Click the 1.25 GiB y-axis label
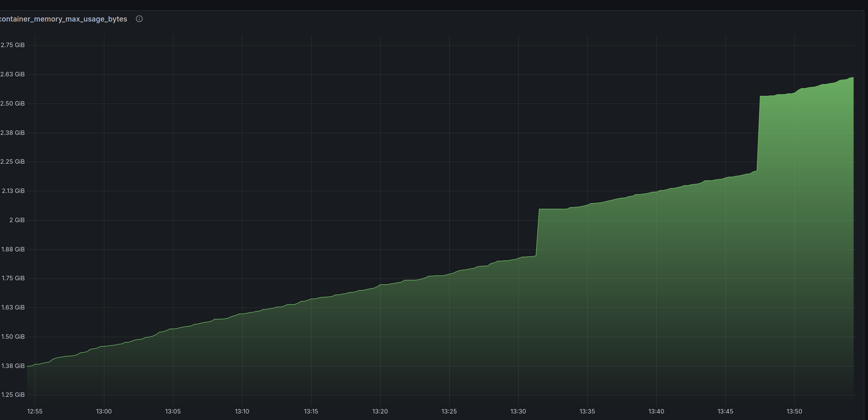The width and height of the screenshot is (868, 420). point(13,395)
